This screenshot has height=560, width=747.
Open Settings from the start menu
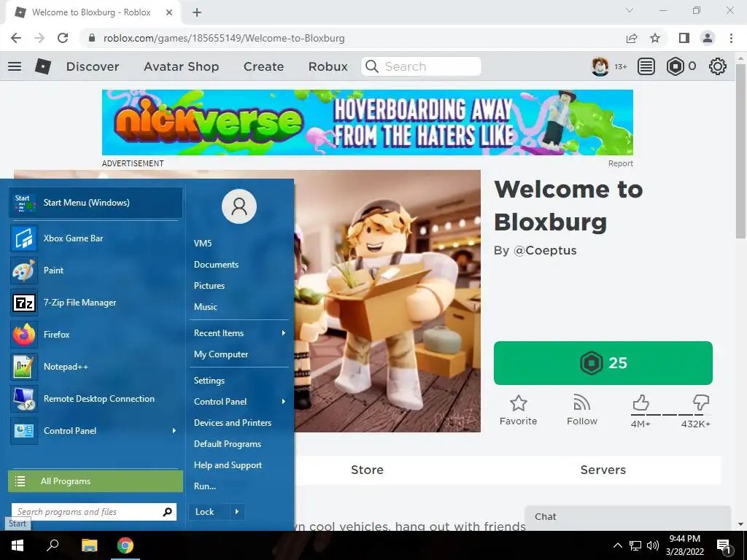pyautogui.click(x=209, y=381)
